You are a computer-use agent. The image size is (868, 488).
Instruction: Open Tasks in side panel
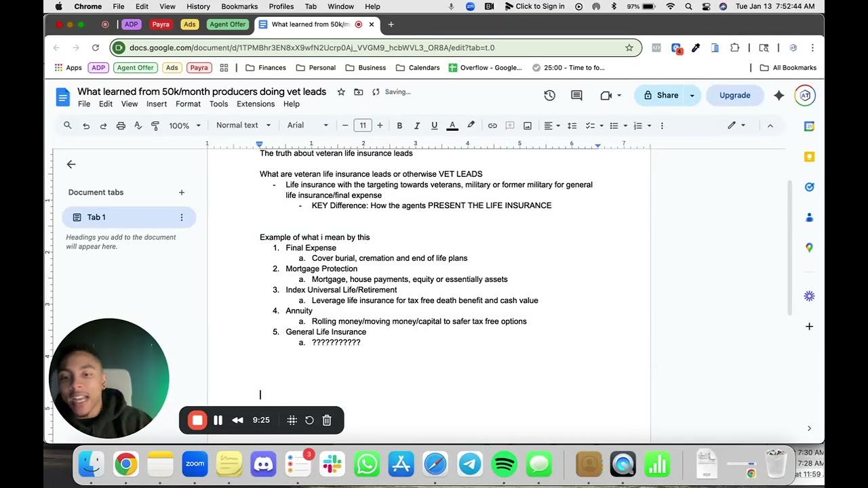(x=809, y=187)
